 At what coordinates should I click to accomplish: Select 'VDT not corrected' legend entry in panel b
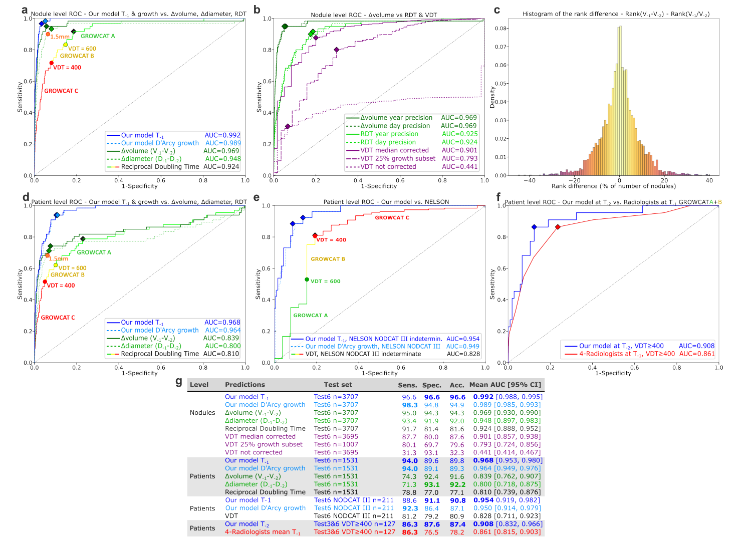click(388, 167)
